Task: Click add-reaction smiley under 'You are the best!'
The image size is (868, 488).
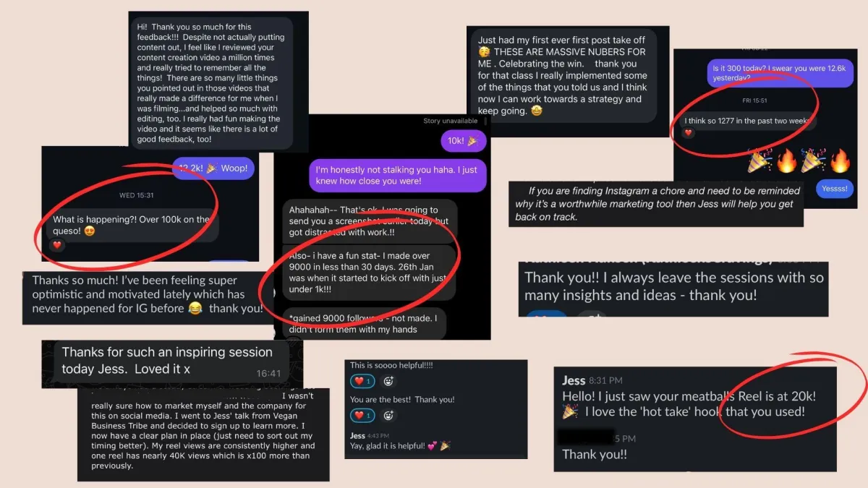Action: click(x=388, y=415)
